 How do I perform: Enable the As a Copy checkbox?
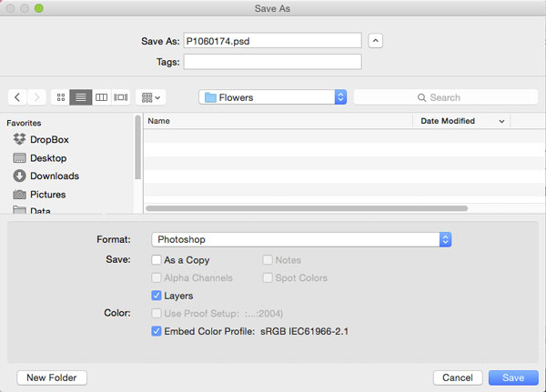157,261
